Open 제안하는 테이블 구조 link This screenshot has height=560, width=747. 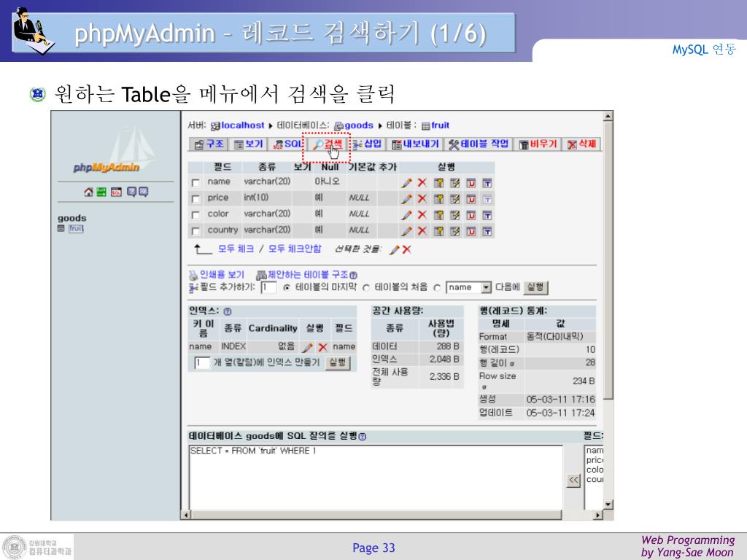tap(307, 275)
